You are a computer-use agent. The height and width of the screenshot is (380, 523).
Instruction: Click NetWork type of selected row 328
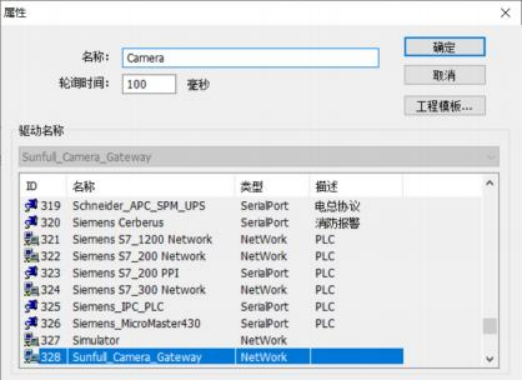click(x=264, y=357)
